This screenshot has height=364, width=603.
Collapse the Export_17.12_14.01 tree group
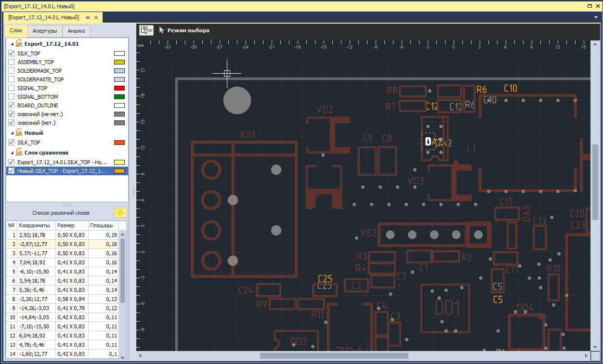[x=12, y=44]
